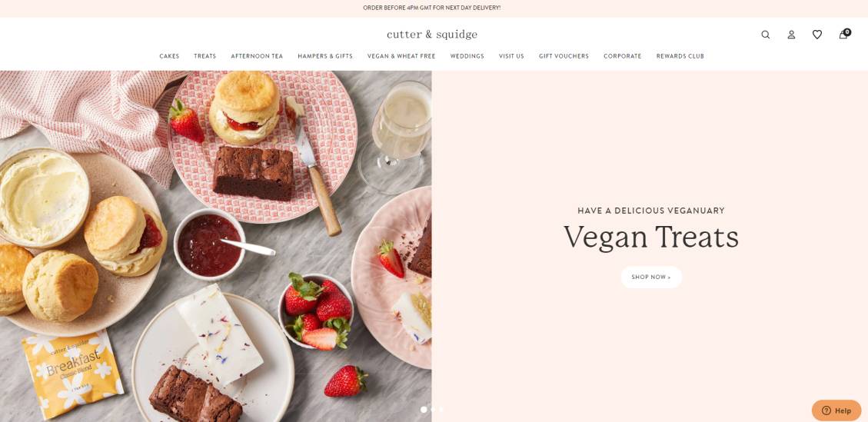868x422 pixels.
Task: Open the wishlist heart icon
Action: coord(817,35)
